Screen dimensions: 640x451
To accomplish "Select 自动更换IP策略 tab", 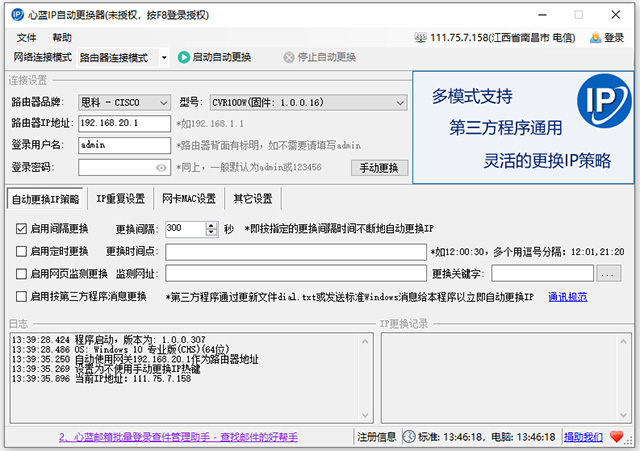I will pyautogui.click(x=45, y=199).
